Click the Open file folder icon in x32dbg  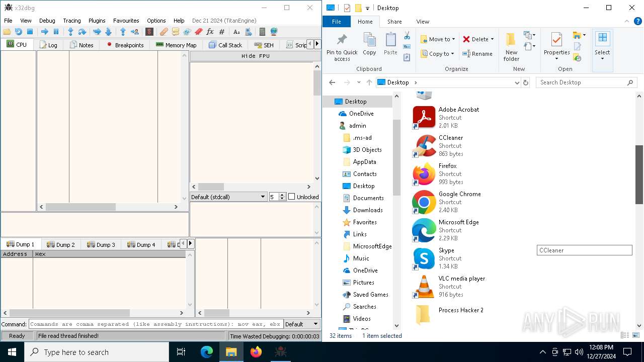click(x=7, y=32)
